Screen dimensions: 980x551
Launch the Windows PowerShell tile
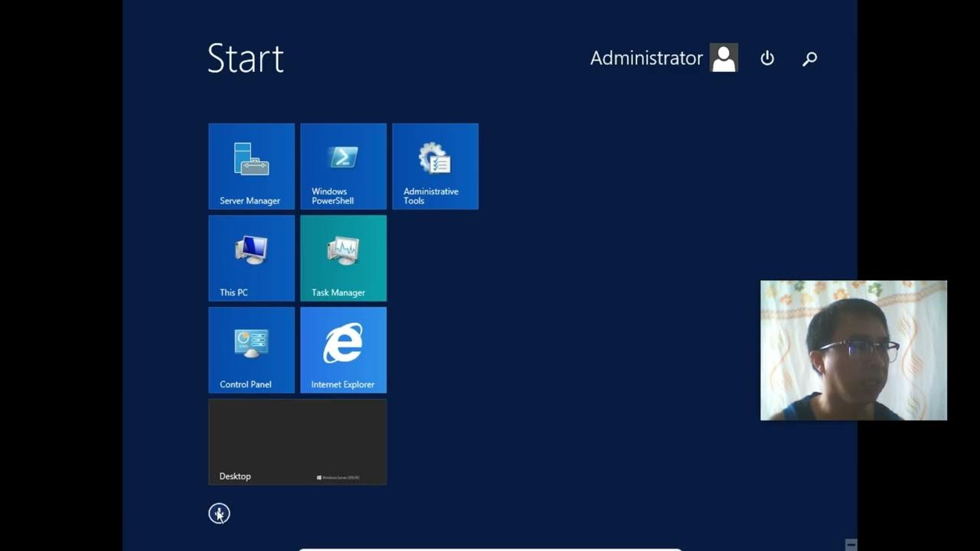pos(343,166)
